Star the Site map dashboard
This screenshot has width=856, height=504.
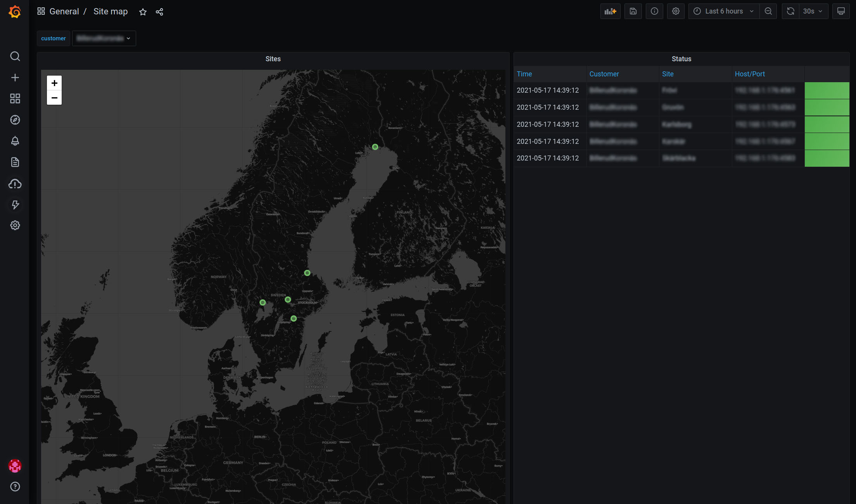(143, 12)
